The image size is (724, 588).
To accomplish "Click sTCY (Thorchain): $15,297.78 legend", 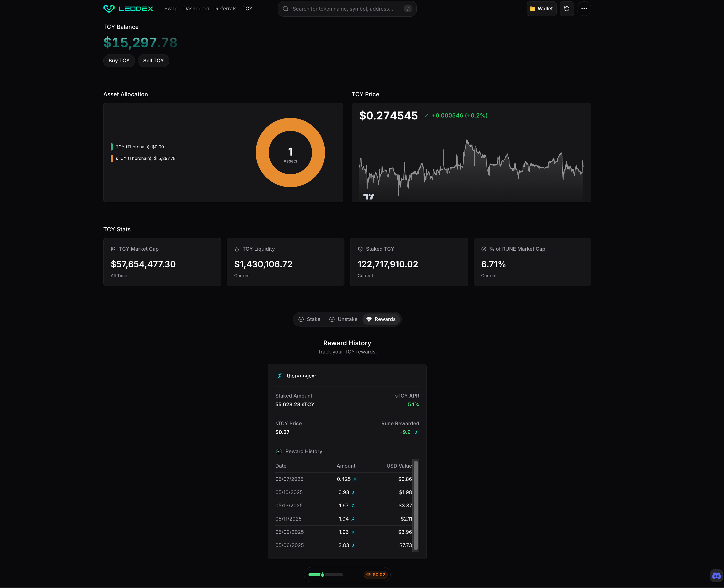I will click(146, 158).
